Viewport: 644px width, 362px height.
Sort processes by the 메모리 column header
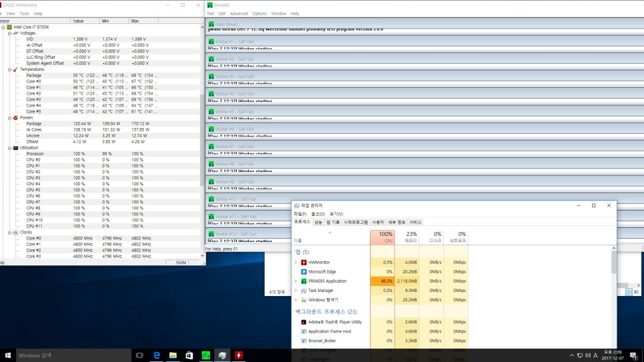(407, 237)
